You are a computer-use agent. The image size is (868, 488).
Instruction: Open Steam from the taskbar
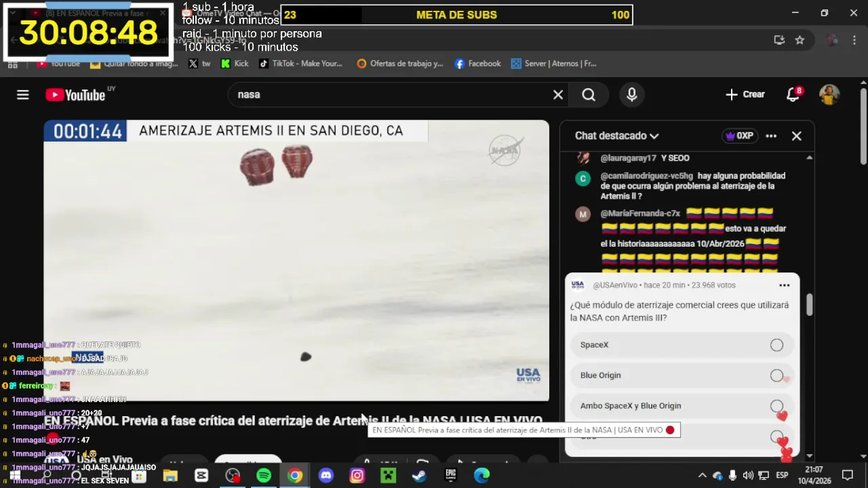[x=419, y=476]
